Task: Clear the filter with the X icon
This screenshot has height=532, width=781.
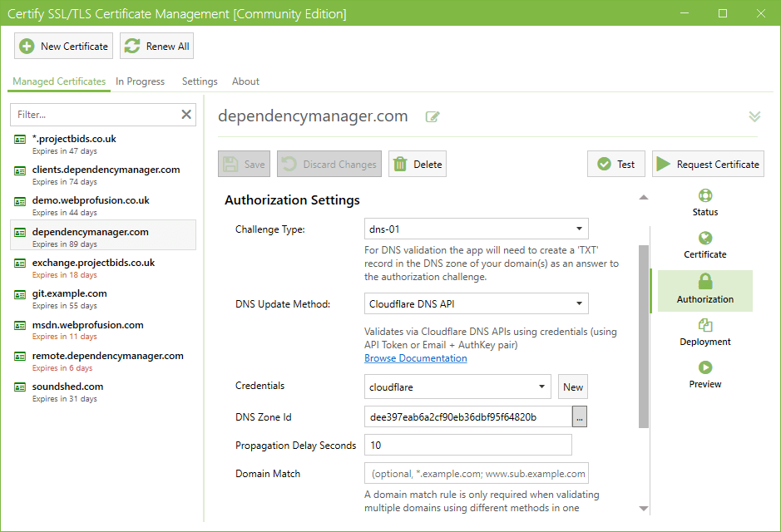Action: (186, 115)
